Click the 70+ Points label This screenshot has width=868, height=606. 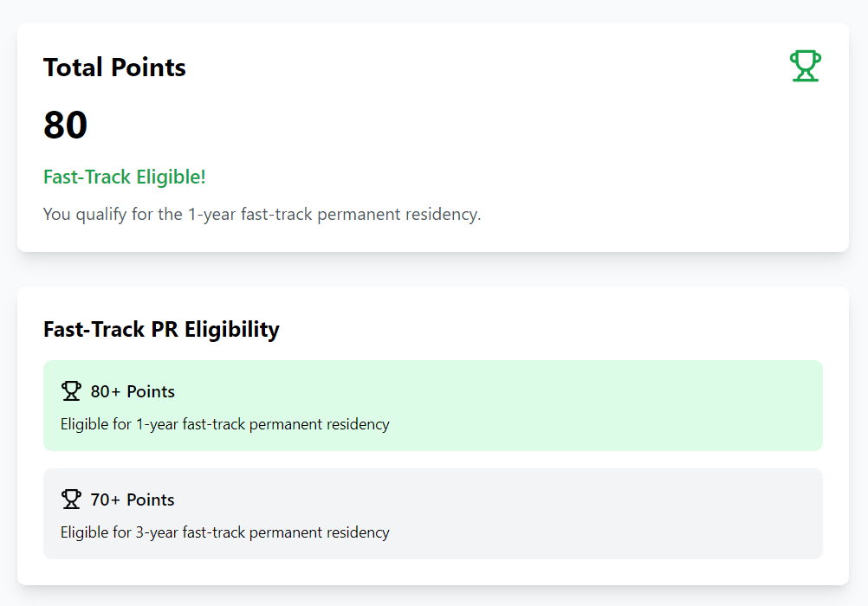[133, 500]
